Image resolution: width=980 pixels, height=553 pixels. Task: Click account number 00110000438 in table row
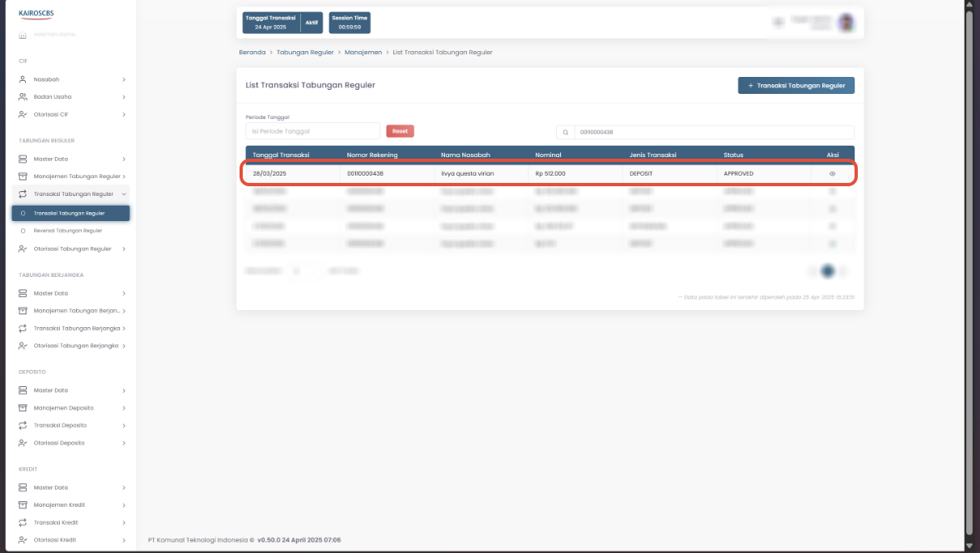click(x=365, y=173)
